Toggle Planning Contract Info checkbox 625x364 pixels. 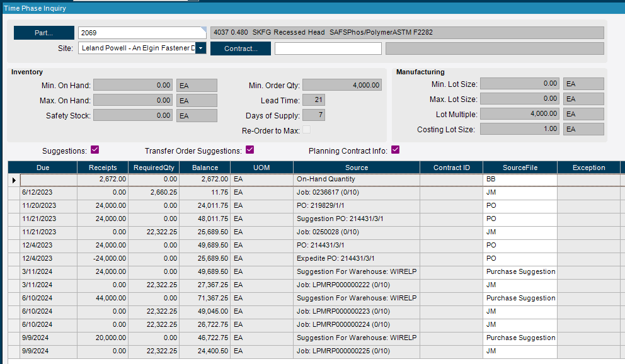click(x=396, y=150)
